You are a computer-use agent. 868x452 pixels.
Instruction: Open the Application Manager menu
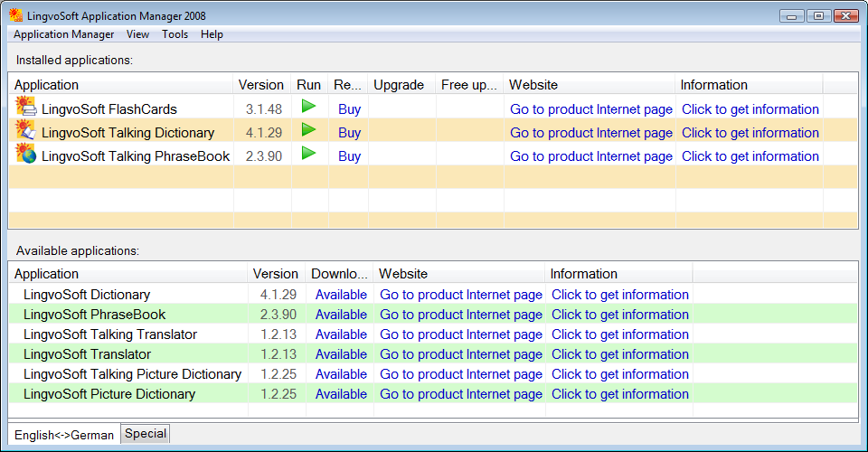(63, 34)
